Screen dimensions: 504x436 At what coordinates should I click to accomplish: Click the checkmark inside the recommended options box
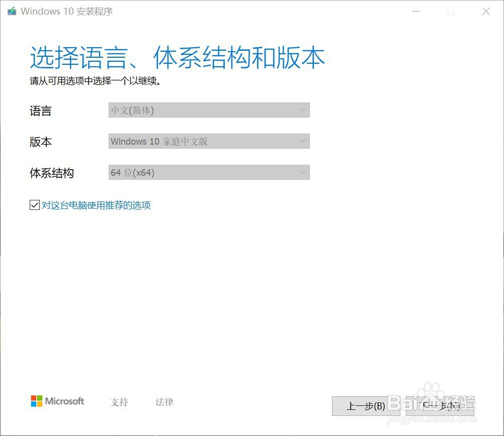(34, 204)
